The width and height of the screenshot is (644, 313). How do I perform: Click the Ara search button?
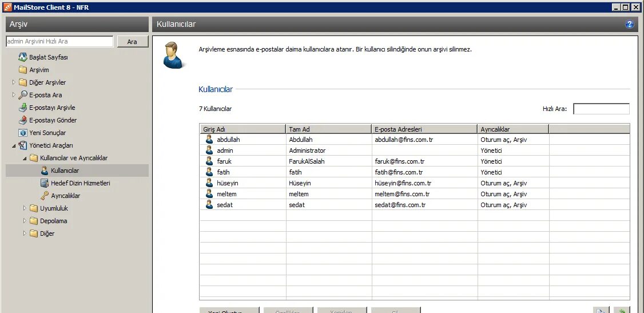(x=132, y=42)
